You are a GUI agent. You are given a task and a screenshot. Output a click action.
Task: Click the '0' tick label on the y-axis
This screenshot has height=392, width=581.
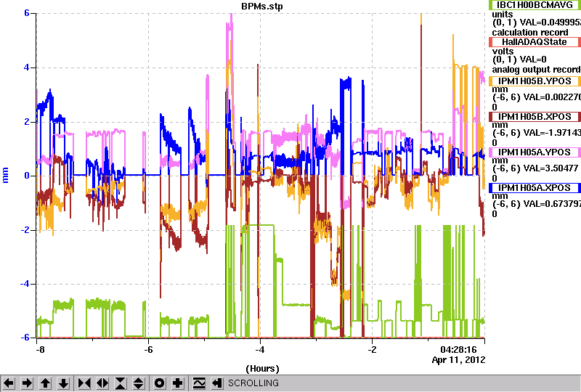(27, 176)
